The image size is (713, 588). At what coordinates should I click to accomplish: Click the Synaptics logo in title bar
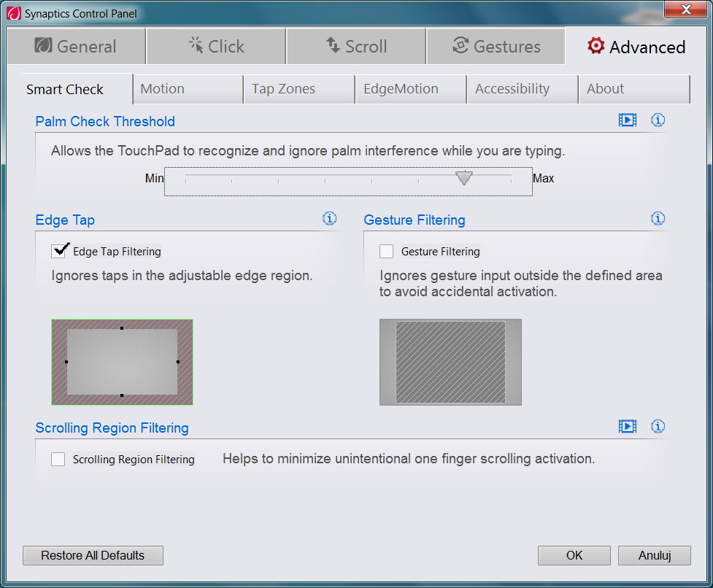(x=14, y=13)
